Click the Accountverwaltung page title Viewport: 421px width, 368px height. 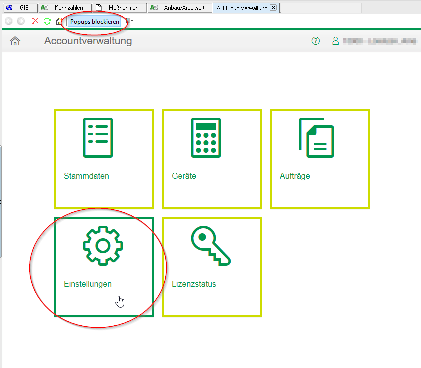[x=88, y=41]
